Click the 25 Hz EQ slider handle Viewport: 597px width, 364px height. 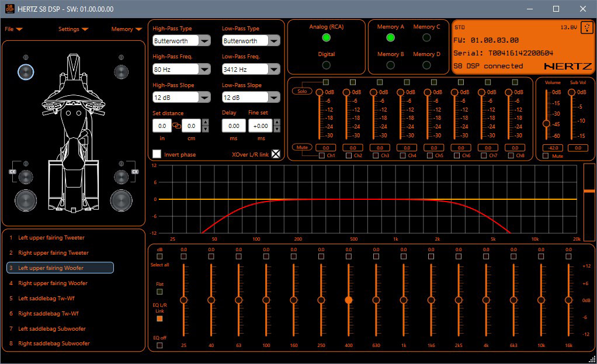183,300
